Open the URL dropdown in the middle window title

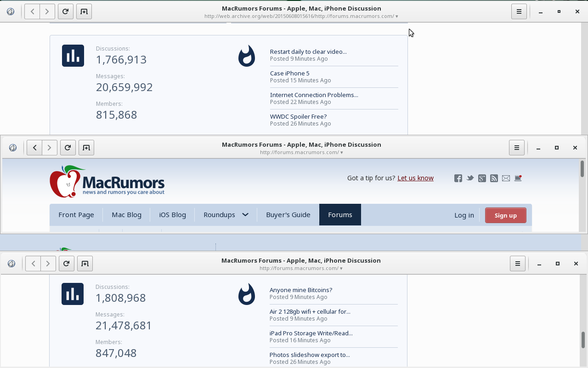[x=341, y=153]
